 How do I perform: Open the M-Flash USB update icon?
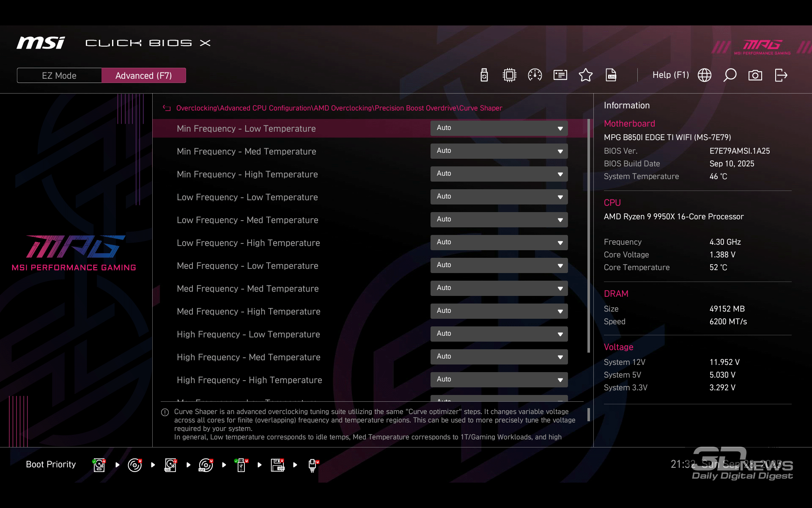(484, 75)
